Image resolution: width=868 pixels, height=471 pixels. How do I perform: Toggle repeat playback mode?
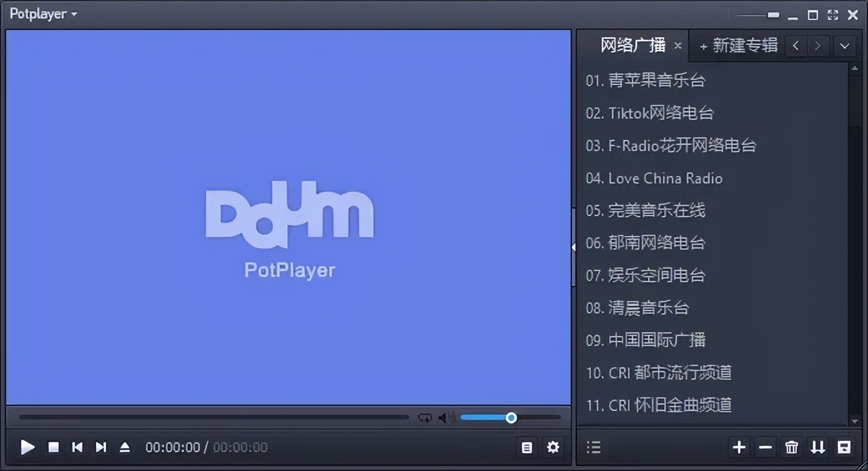point(425,418)
